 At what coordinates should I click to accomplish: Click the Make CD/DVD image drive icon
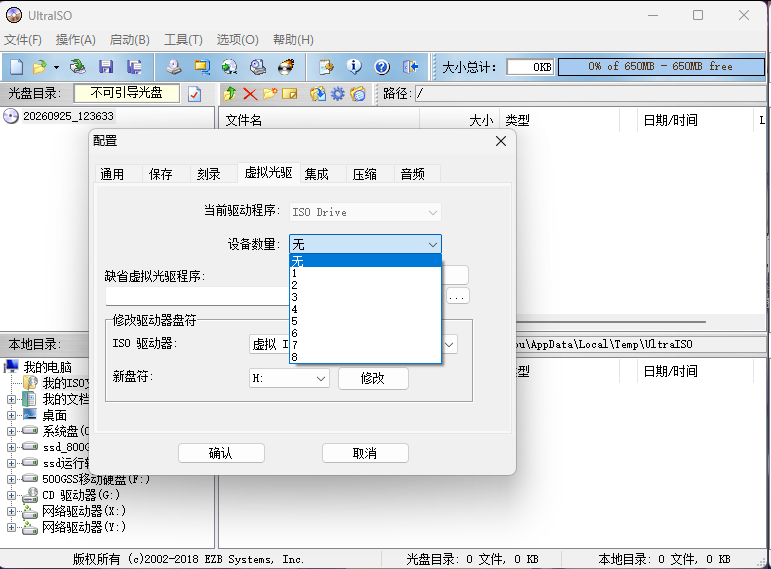pyautogui.click(x=173, y=66)
